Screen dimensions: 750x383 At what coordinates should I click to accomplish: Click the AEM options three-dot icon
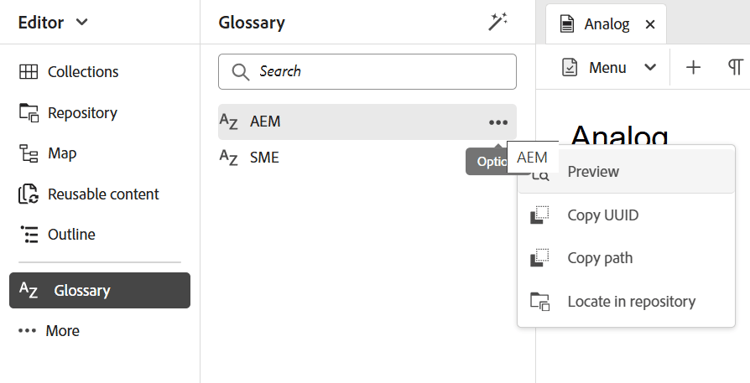point(498,122)
